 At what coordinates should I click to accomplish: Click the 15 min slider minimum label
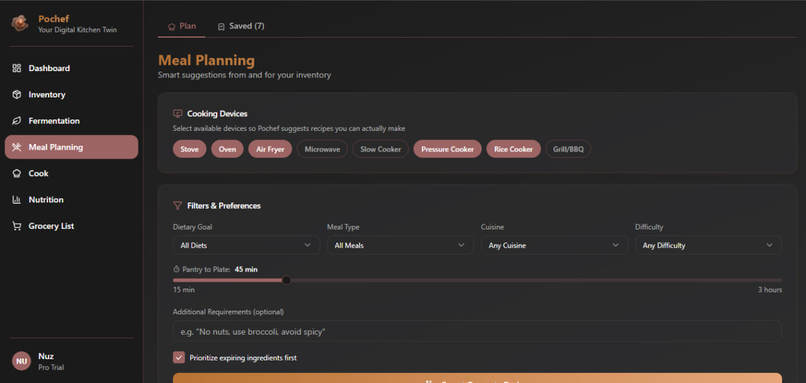184,290
